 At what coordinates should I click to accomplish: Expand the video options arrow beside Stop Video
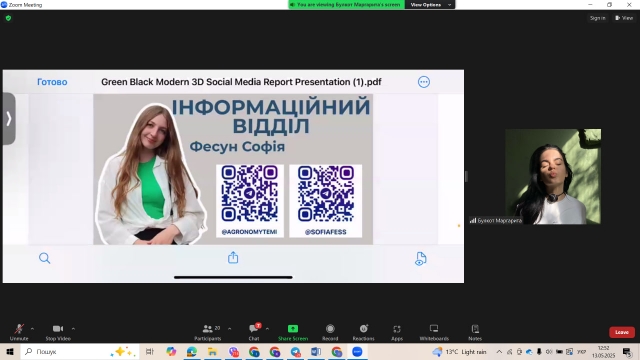click(x=73, y=329)
